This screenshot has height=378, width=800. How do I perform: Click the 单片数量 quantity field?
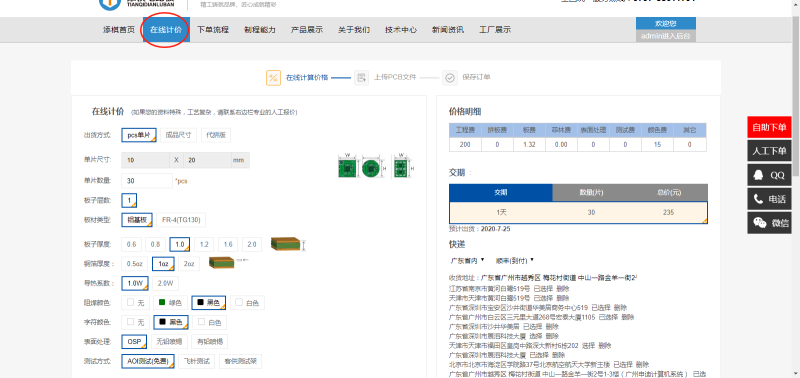pyautogui.click(x=147, y=181)
